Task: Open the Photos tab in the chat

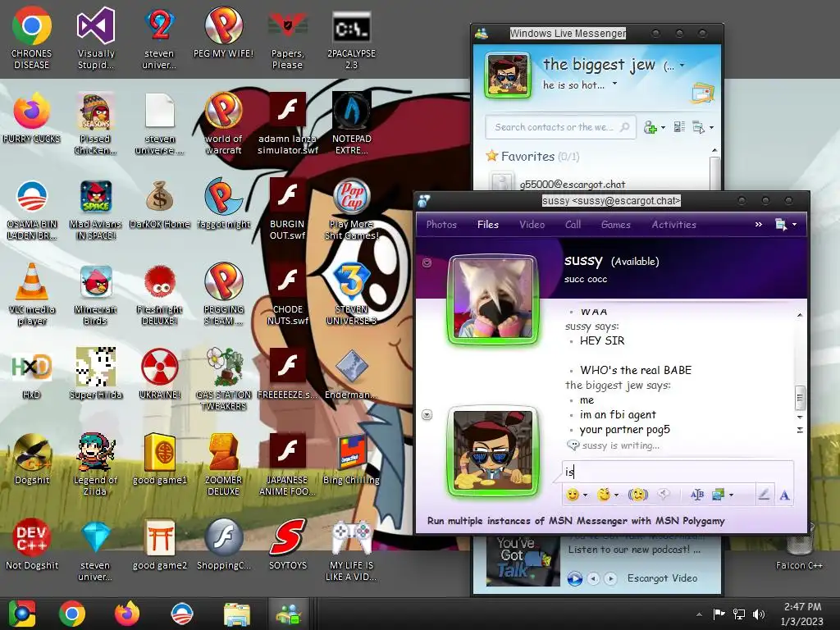Action: (441, 225)
